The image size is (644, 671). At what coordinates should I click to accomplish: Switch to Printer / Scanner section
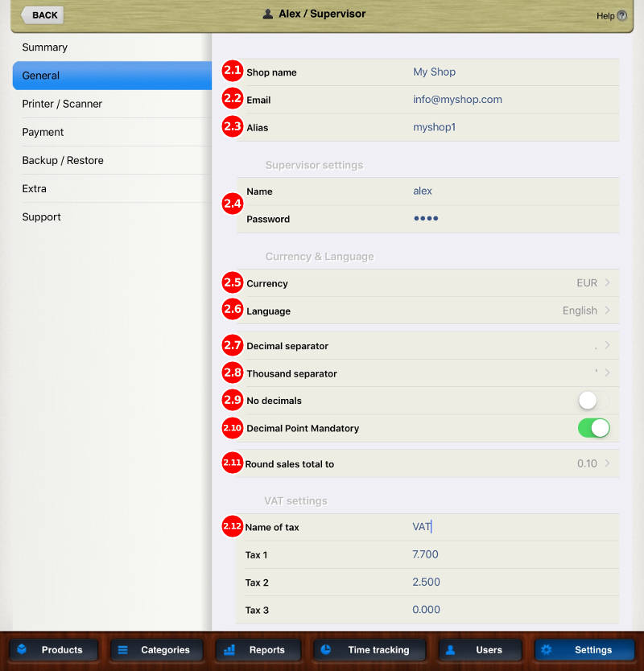(62, 104)
